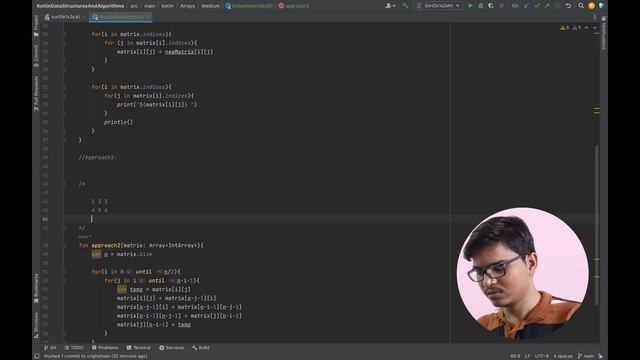Go to next highlighted error arrow
Screen dimensions: 640x360
click(595, 28)
